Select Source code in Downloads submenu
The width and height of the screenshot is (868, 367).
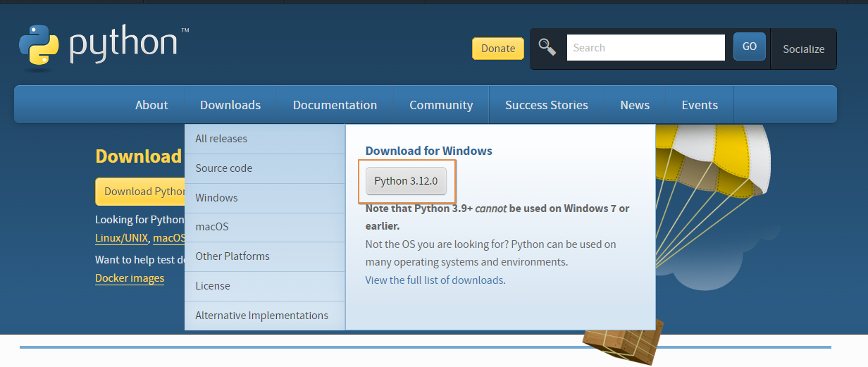point(265,168)
